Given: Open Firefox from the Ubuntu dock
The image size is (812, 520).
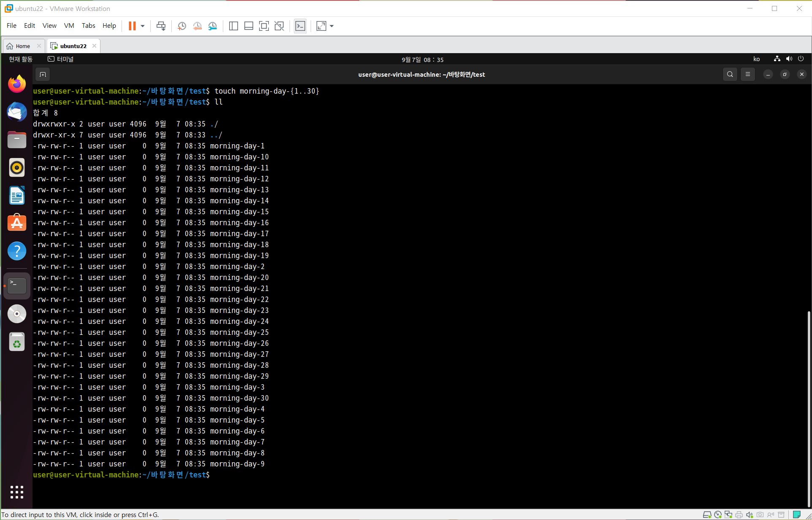Looking at the screenshot, I should click(17, 84).
